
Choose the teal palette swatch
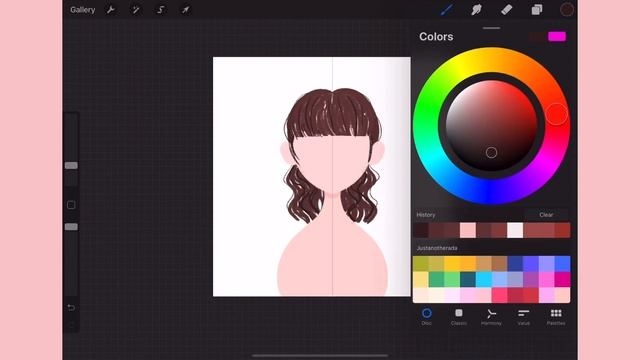(468, 280)
